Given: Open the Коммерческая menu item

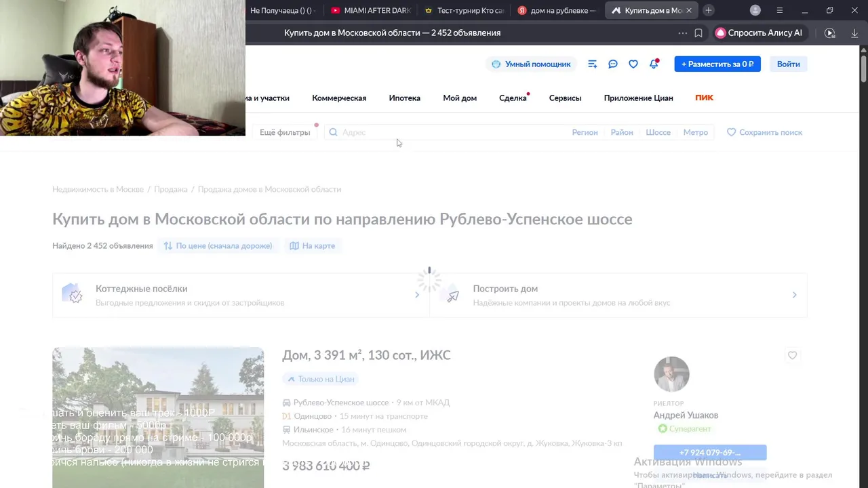Looking at the screenshot, I should [339, 98].
